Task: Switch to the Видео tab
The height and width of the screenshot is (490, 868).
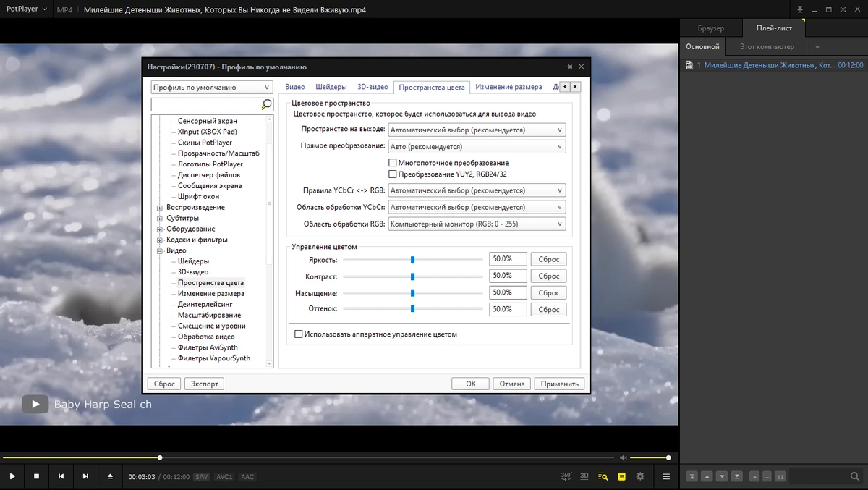Action: pos(294,87)
